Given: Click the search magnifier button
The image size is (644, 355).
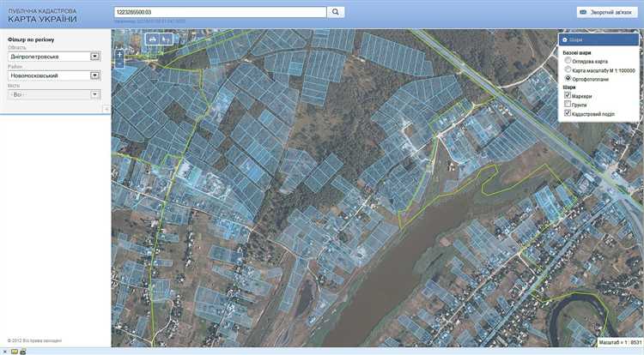Looking at the screenshot, I should click(x=337, y=12).
